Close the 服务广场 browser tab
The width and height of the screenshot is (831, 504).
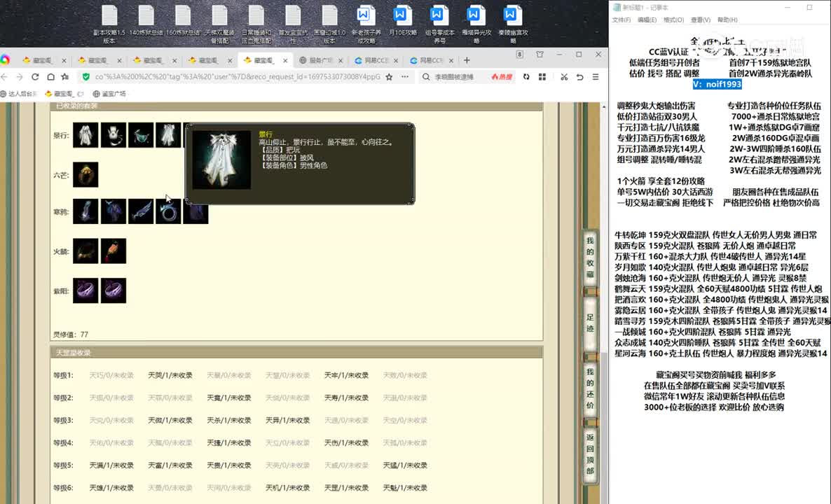pos(341,60)
